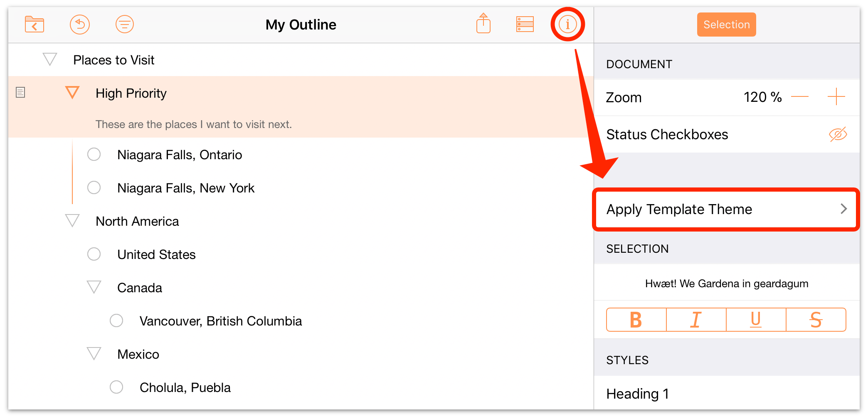Check the Niagara Falls, Ontario status circle

94,154
